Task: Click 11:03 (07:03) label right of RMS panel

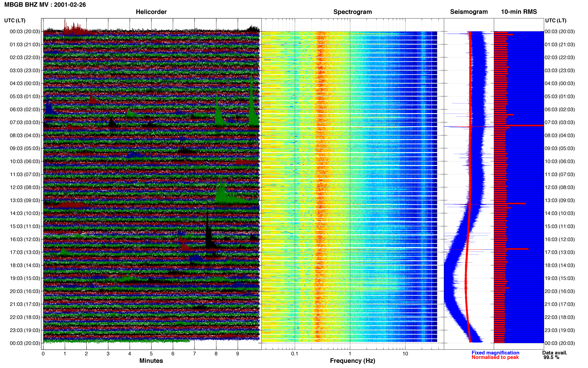Action: (560, 174)
